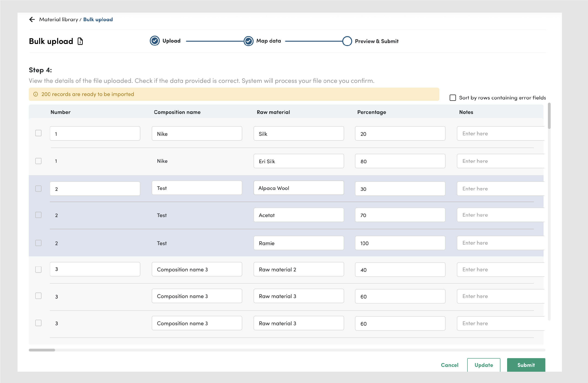Open Material library breadcrumb link

[x=59, y=20]
